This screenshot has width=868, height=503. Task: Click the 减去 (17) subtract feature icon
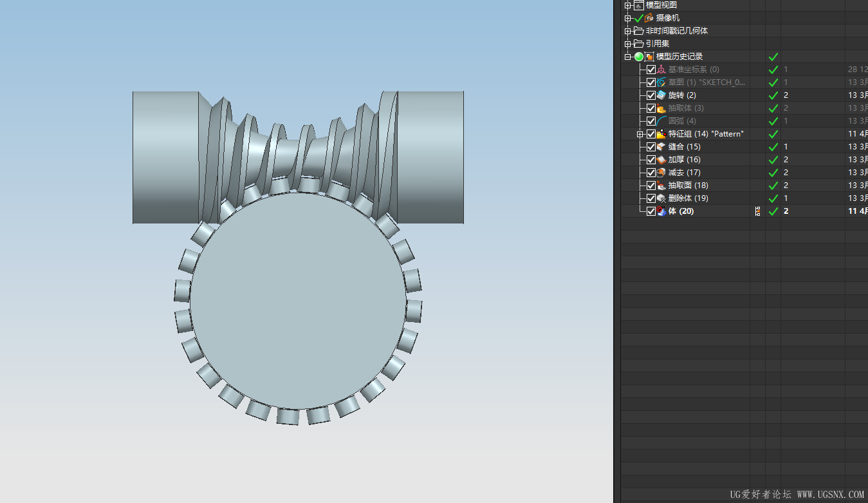[x=661, y=173]
